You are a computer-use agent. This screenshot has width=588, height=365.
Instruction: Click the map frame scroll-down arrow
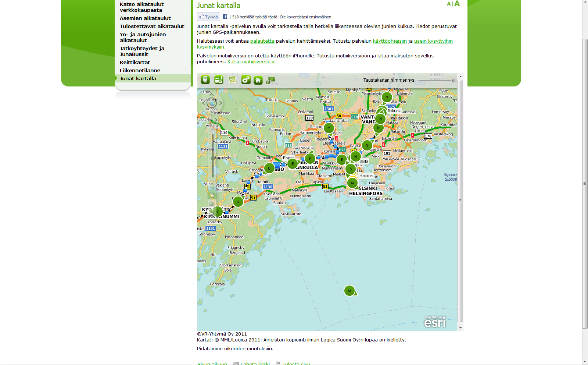click(x=460, y=327)
